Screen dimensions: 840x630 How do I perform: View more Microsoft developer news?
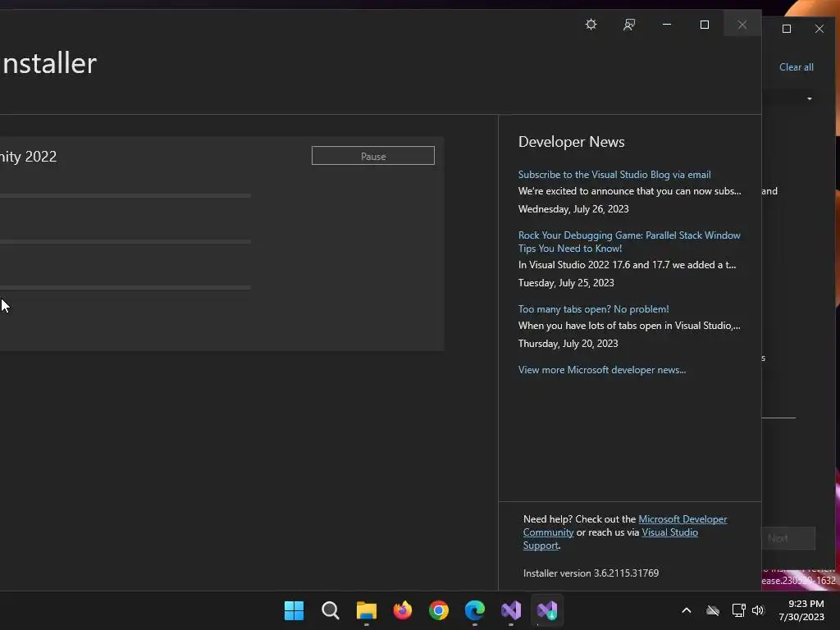pos(601,370)
